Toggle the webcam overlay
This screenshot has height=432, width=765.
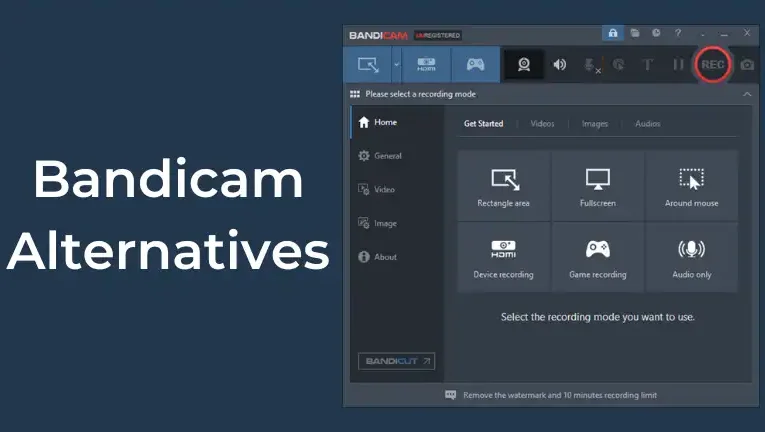coord(523,65)
